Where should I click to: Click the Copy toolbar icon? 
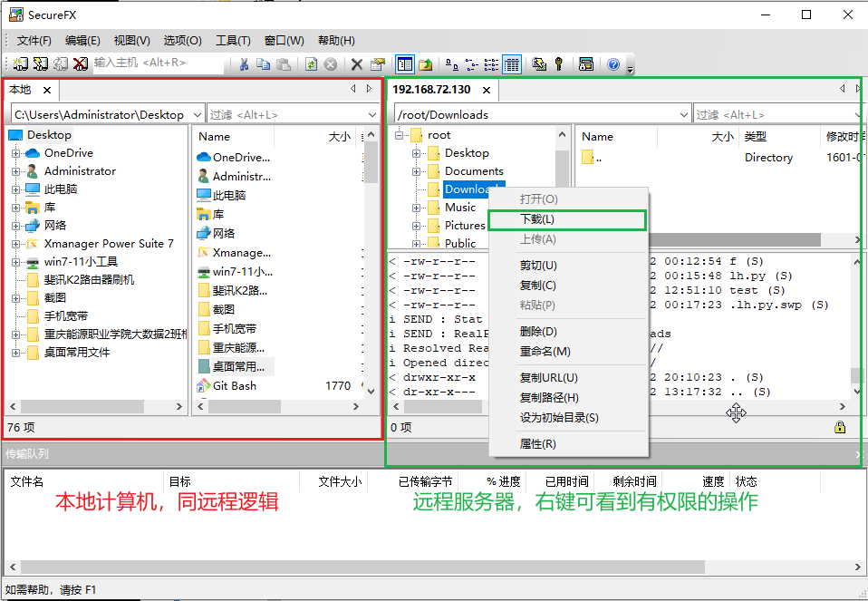(264, 64)
